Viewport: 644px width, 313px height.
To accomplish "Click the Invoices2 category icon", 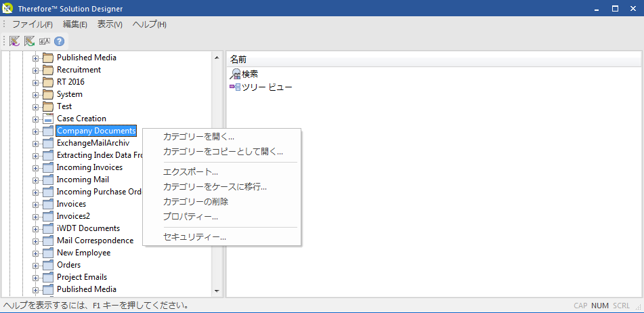I will (x=48, y=216).
